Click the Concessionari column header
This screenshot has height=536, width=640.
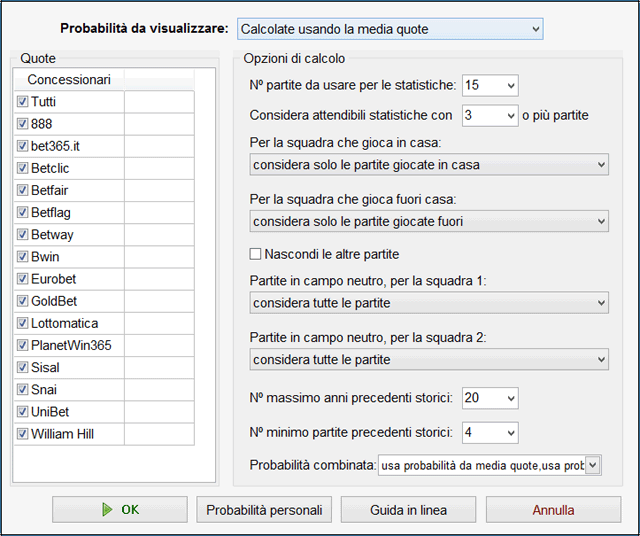pyautogui.click(x=69, y=80)
